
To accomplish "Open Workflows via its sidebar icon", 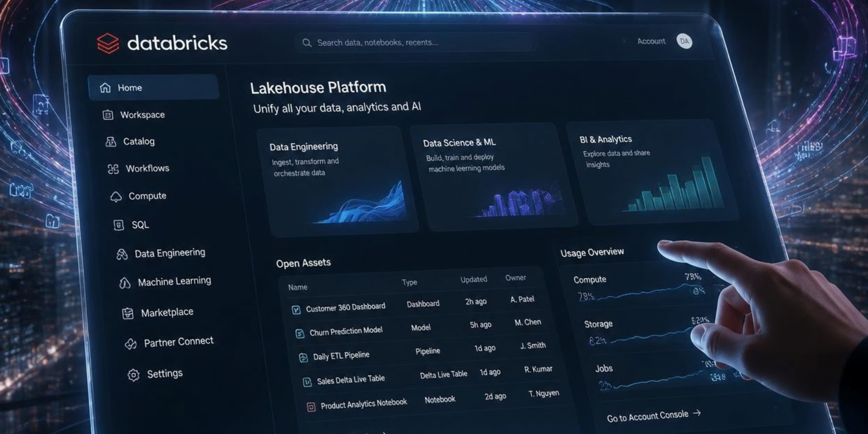I will point(113,169).
